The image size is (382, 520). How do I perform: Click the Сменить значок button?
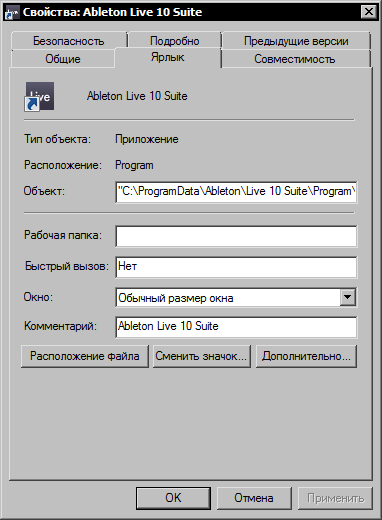pyautogui.click(x=201, y=356)
